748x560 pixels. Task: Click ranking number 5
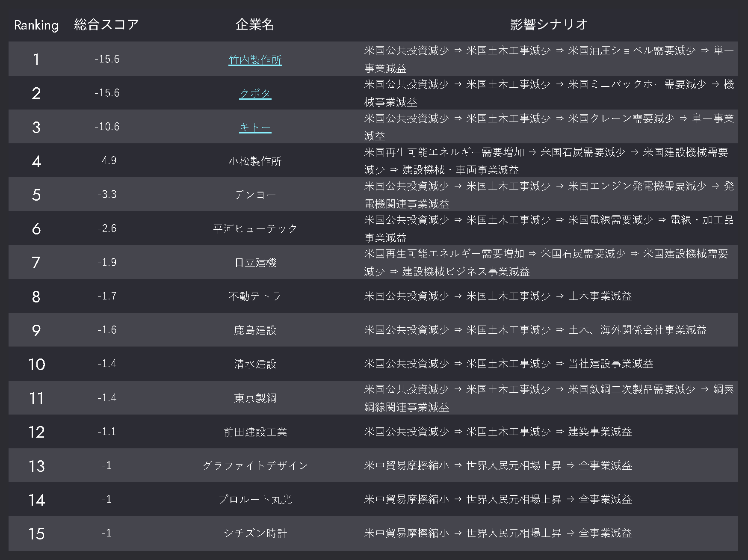[36, 195]
